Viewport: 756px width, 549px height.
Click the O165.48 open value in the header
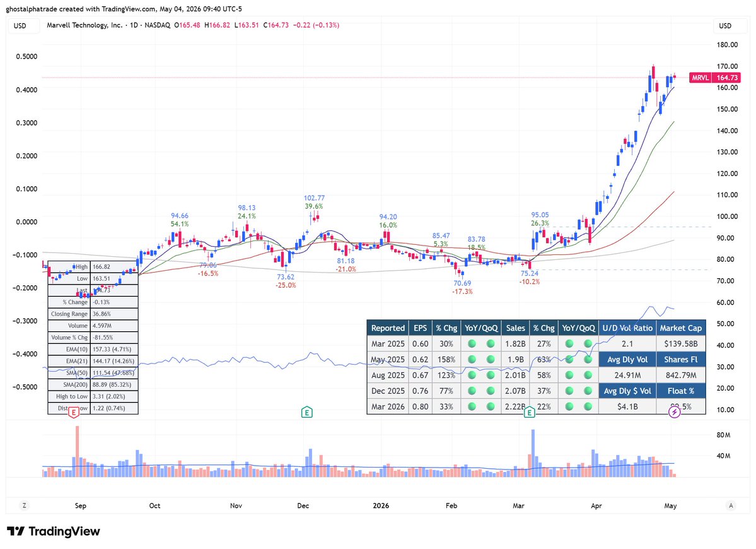[x=187, y=25]
